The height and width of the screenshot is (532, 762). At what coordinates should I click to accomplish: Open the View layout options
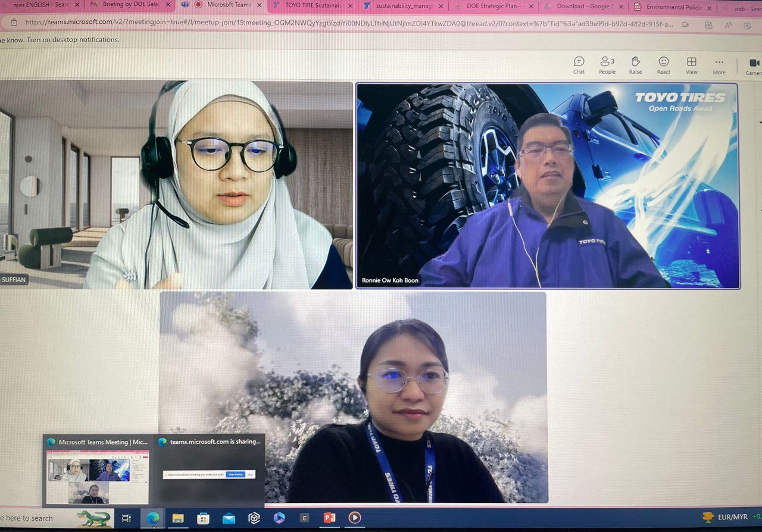691,65
